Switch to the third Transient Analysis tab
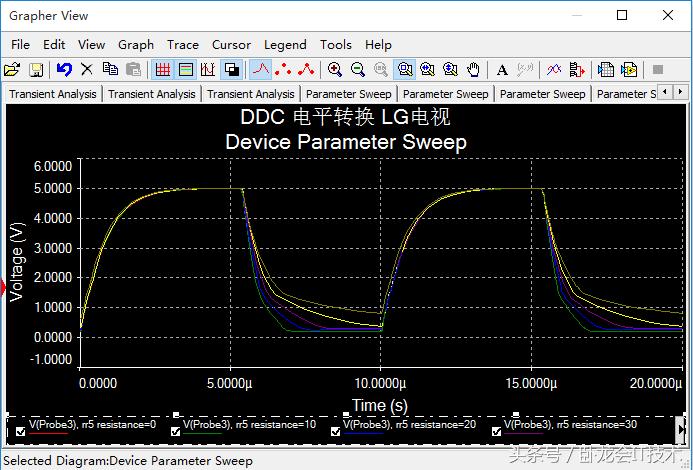 (251, 94)
